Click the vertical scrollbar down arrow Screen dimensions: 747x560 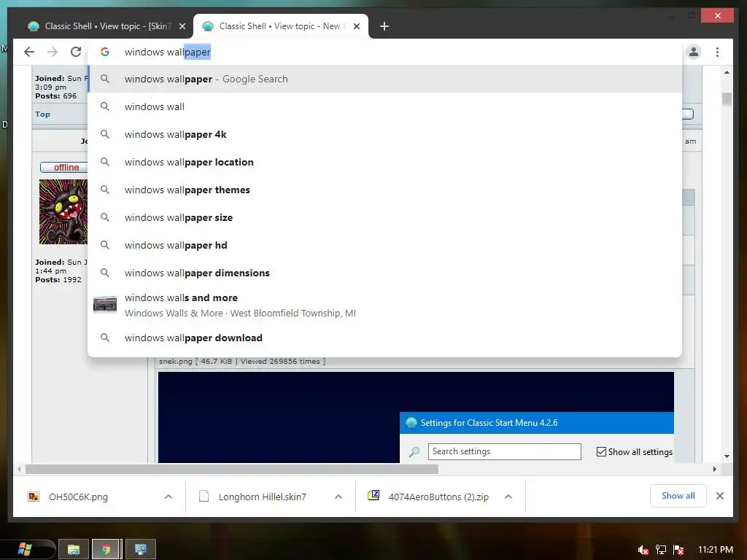[727, 456]
